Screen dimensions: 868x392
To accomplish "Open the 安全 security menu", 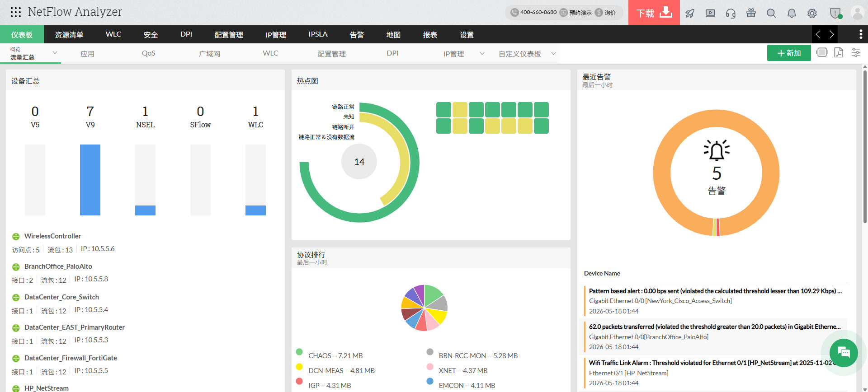I will click(x=151, y=35).
